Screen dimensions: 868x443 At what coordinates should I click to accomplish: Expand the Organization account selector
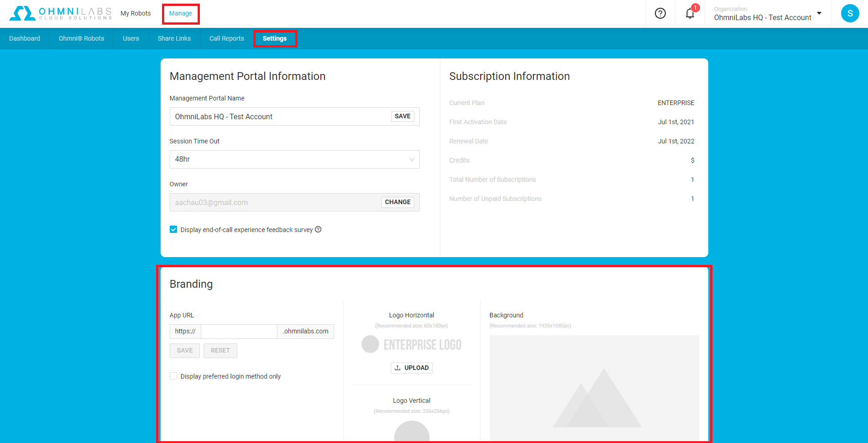pyautogui.click(x=768, y=14)
